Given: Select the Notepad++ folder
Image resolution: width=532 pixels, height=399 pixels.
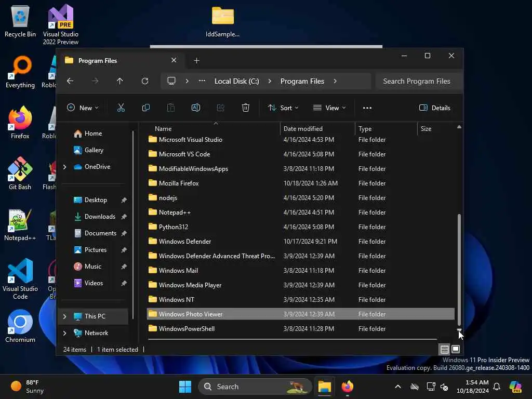Looking at the screenshot, I should click(x=301, y=212).
